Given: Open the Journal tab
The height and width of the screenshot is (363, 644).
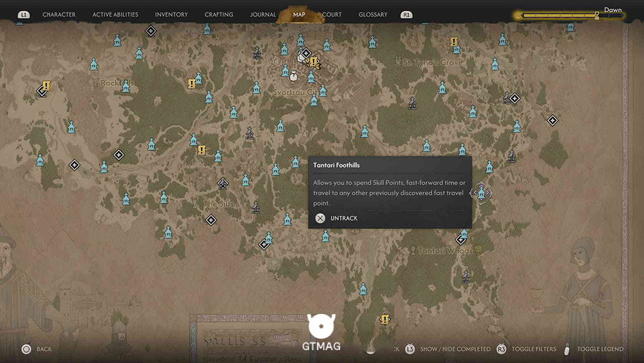Looking at the screenshot, I should [263, 14].
